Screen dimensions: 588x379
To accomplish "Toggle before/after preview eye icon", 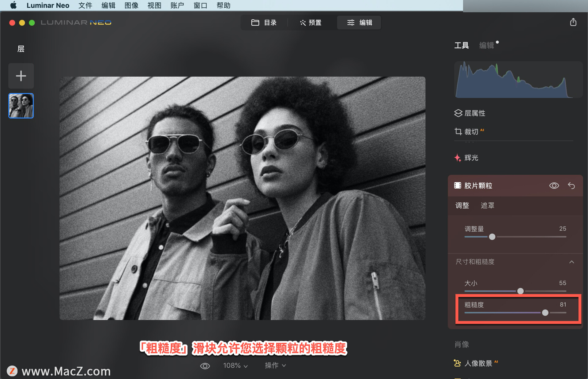I will (x=205, y=366).
